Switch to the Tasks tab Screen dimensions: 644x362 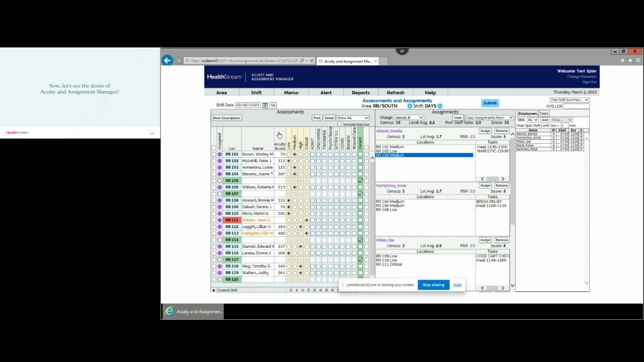[544, 114]
